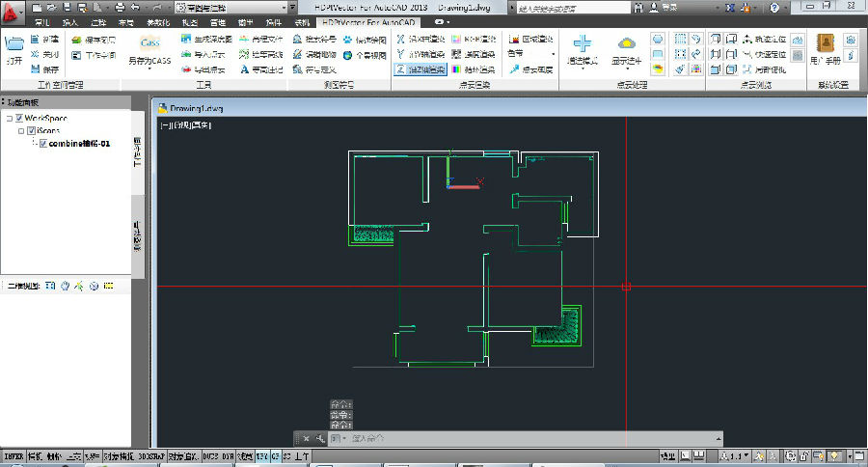Screen dimensions: 868x467
Task: Toggle the combine scan item checkbox
Action: click(x=42, y=143)
